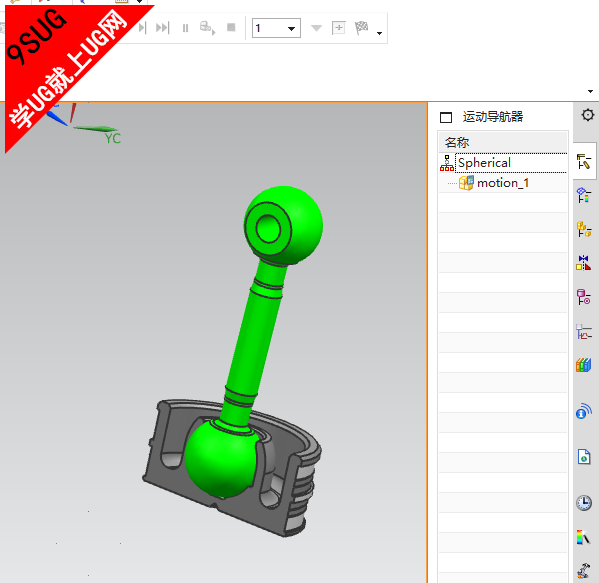Open the Roles icon at sidebar bottom

click(583, 572)
